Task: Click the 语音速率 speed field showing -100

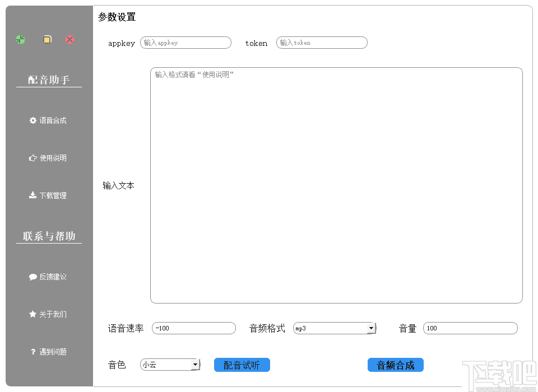Action: pos(193,328)
